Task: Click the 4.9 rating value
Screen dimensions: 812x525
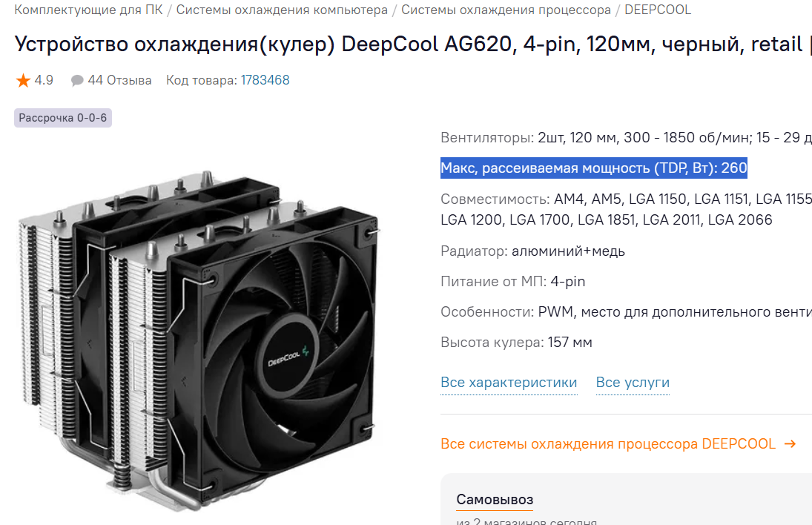Action: coord(44,80)
